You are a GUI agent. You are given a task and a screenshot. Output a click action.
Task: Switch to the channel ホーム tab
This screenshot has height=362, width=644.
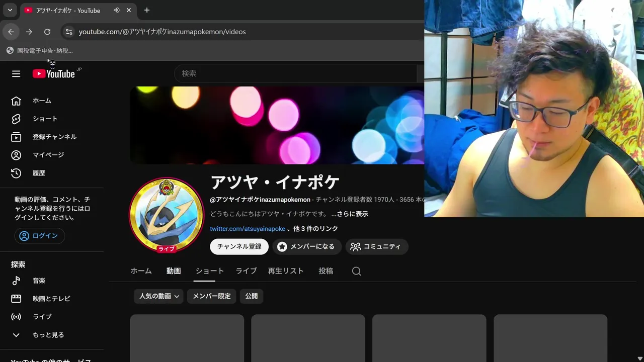pyautogui.click(x=141, y=271)
